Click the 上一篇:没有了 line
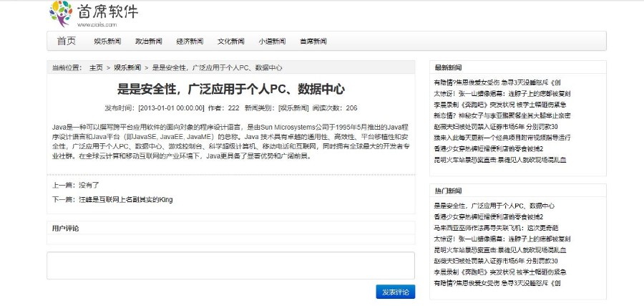 pos(76,185)
